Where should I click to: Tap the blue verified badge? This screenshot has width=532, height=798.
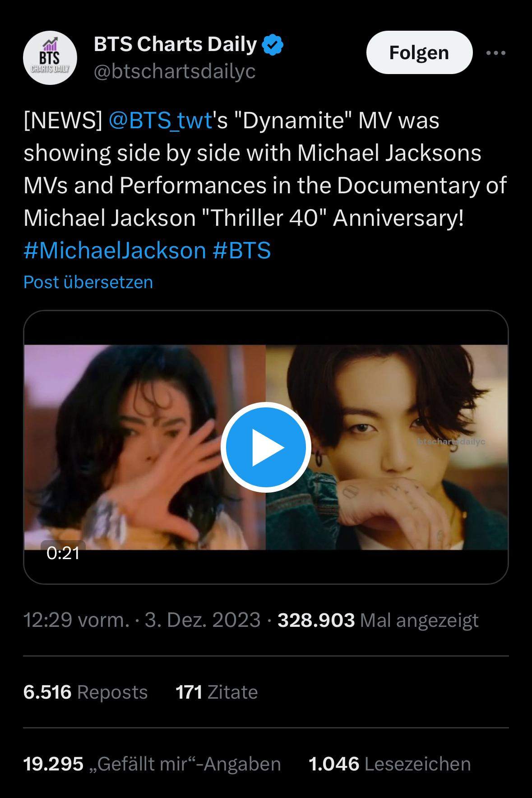point(273,45)
